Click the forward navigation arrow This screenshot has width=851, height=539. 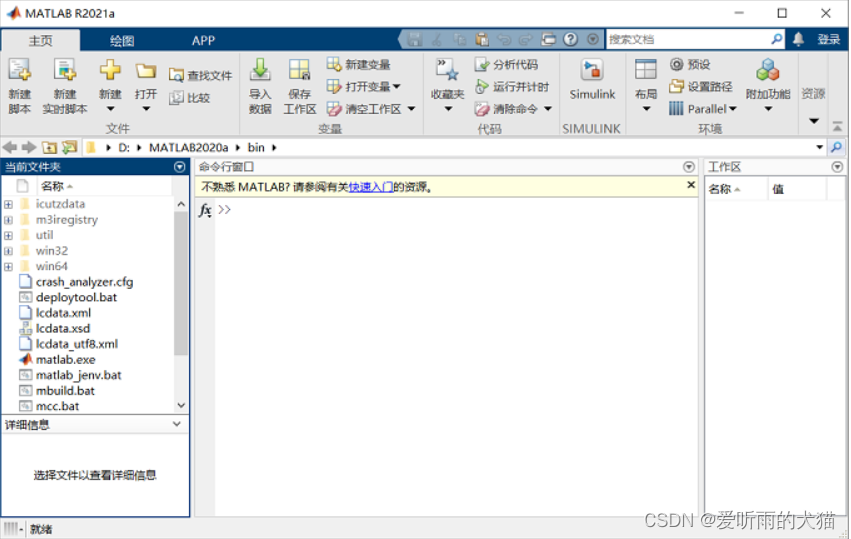click(29, 147)
